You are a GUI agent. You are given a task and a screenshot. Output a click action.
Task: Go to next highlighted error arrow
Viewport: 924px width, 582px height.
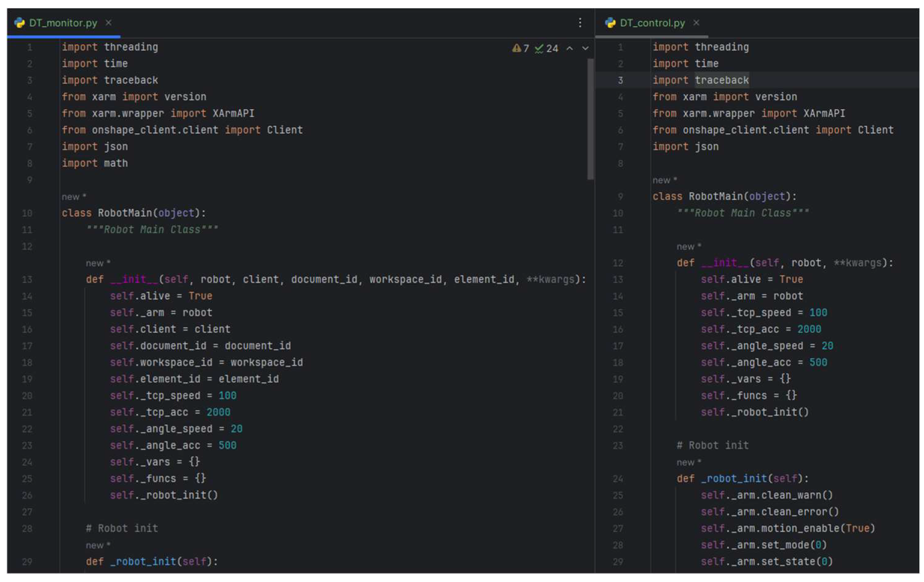pyautogui.click(x=585, y=48)
